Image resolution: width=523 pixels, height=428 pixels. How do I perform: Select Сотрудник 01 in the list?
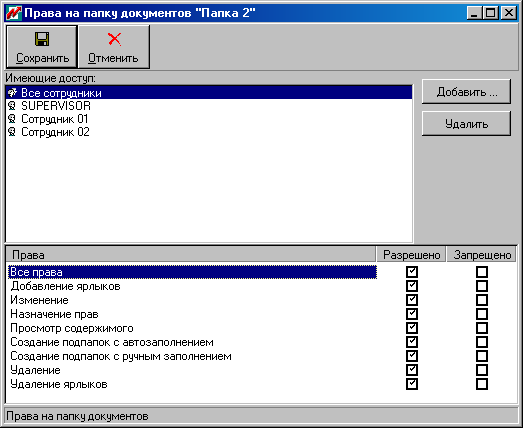[209, 119]
